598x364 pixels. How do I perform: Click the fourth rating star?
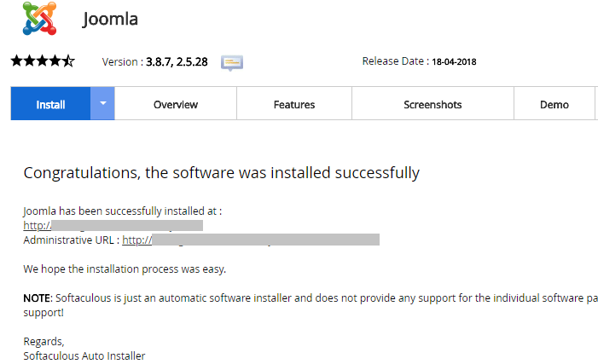coord(55,61)
